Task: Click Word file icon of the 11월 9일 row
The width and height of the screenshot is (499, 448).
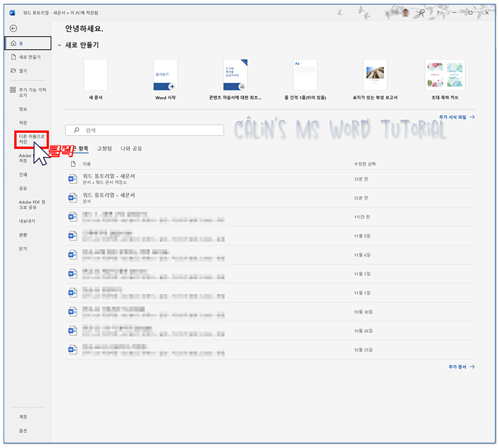Action: coord(73,236)
